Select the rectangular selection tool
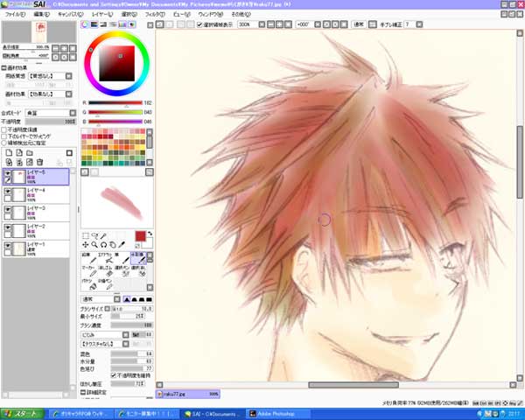 coord(86,236)
